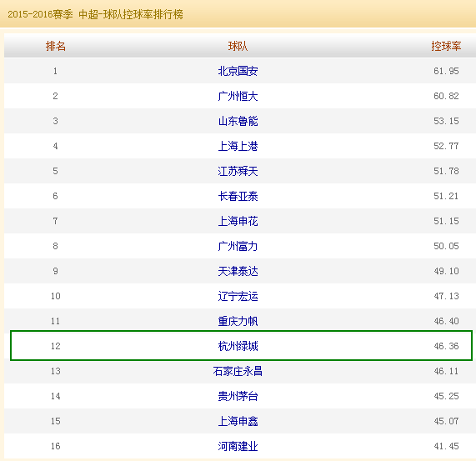Click the 排名 column header
This screenshot has width=476, height=461.
pyautogui.click(x=56, y=46)
